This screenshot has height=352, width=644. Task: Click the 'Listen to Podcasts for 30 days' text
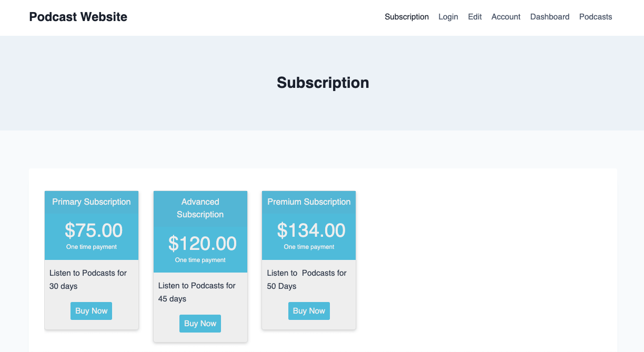[x=88, y=279]
